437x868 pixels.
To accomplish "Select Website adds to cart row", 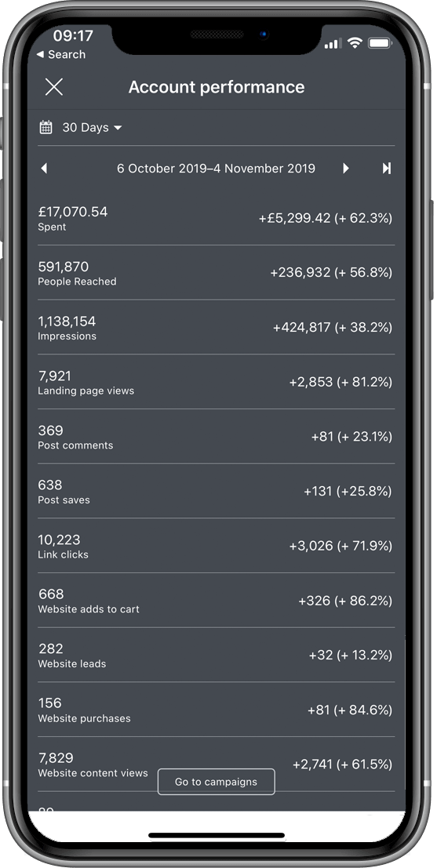I will [x=216, y=600].
